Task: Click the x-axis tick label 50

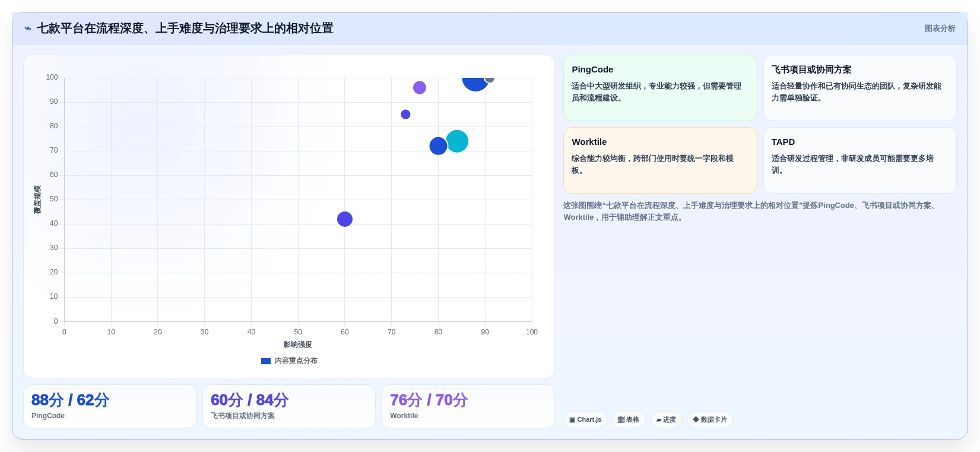Action: [298, 332]
